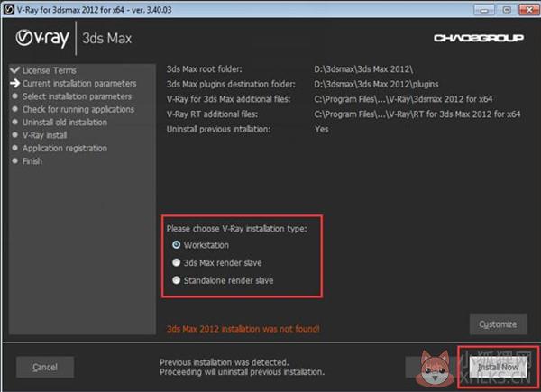Click the V-Ray RT additional files path

click(x=417, y=114)
